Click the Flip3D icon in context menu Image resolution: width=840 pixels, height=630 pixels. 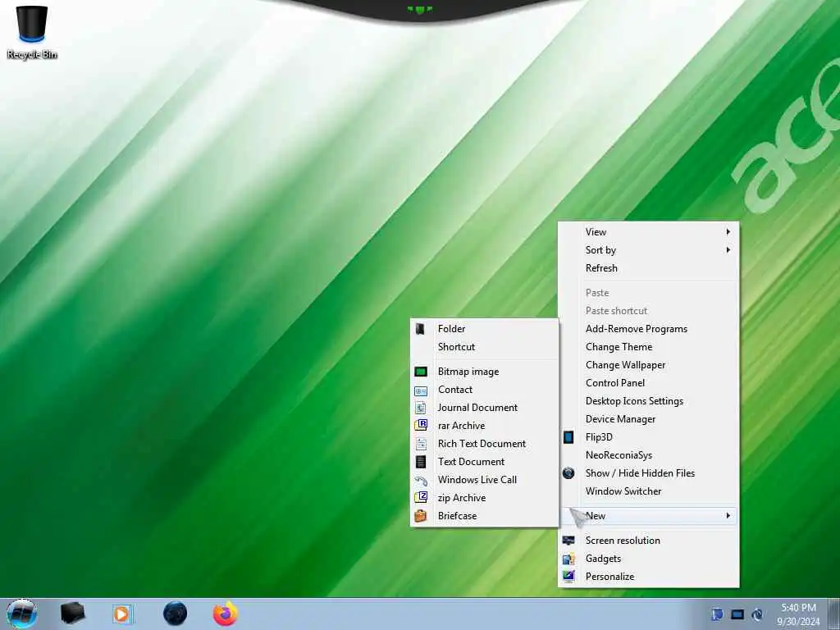click(x=568, y=437)
